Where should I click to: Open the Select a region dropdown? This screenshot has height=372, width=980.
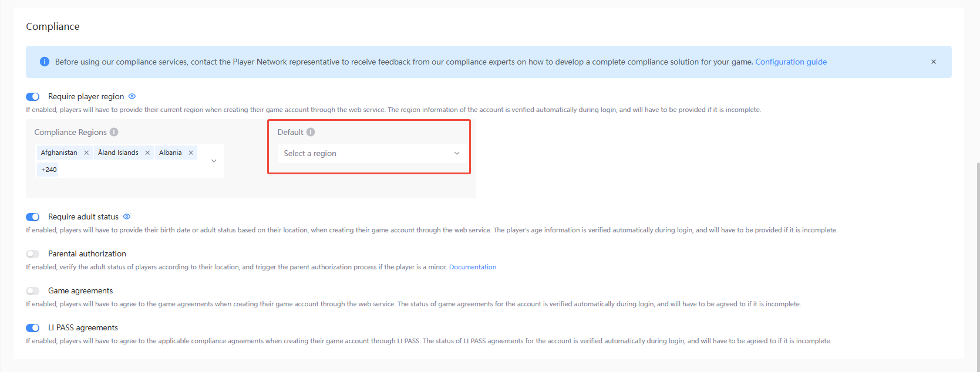click(x=371, y=153)
